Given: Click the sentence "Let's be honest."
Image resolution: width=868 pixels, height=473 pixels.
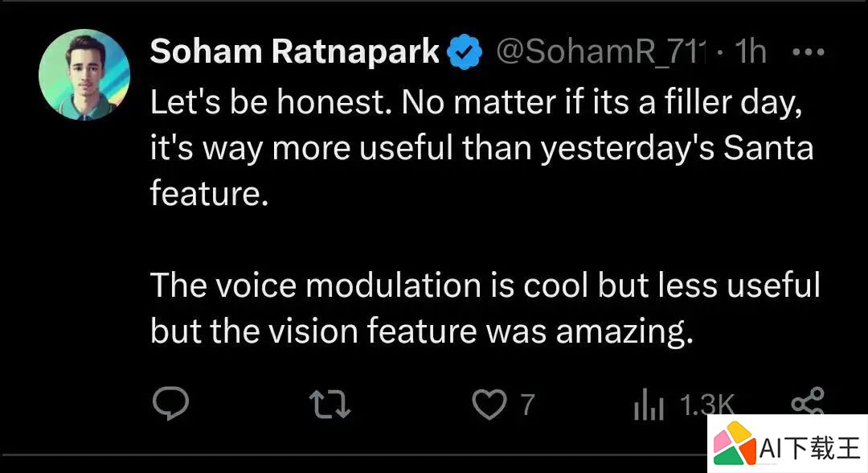Looking at the screenshot, I should point(271,102).
